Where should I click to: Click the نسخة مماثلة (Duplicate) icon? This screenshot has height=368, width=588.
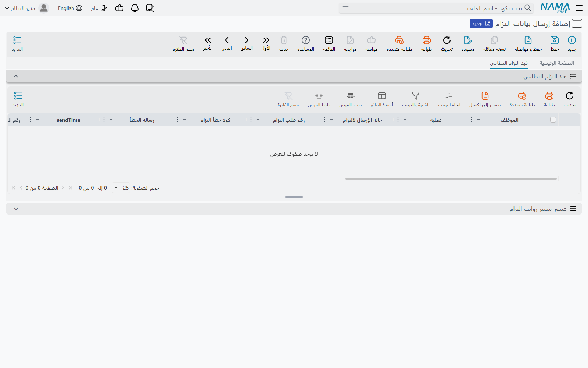[494, 40]
